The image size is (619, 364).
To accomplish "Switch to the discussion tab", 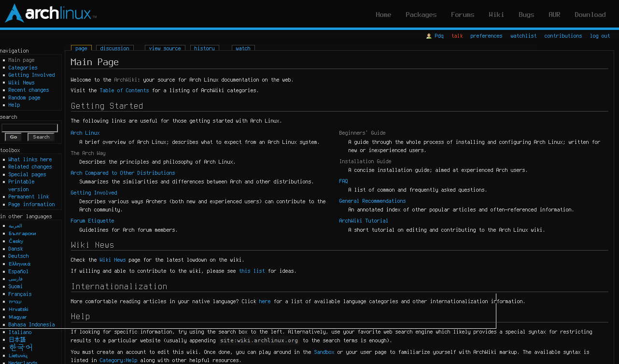I will (114, 48).
